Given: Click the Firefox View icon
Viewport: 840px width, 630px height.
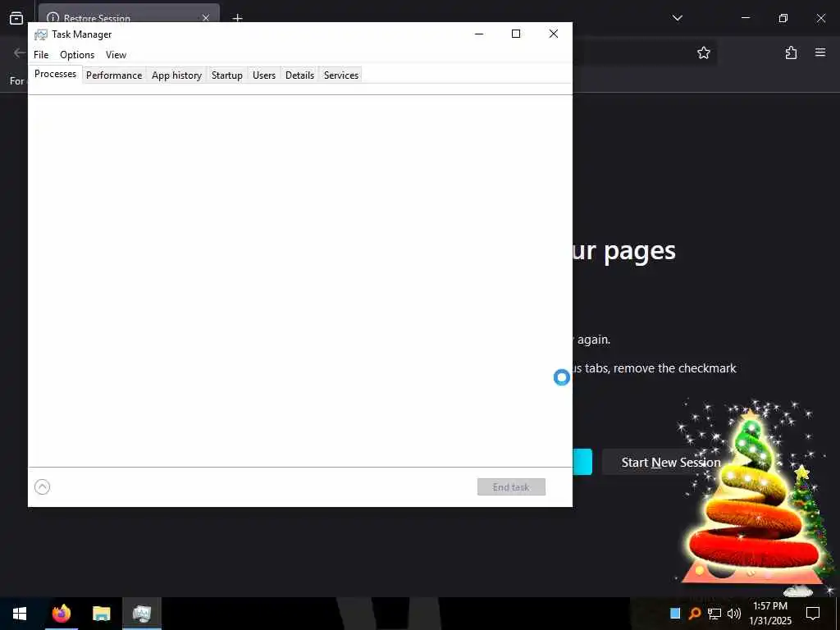Looking at the screenshot, I should [16, 18].
